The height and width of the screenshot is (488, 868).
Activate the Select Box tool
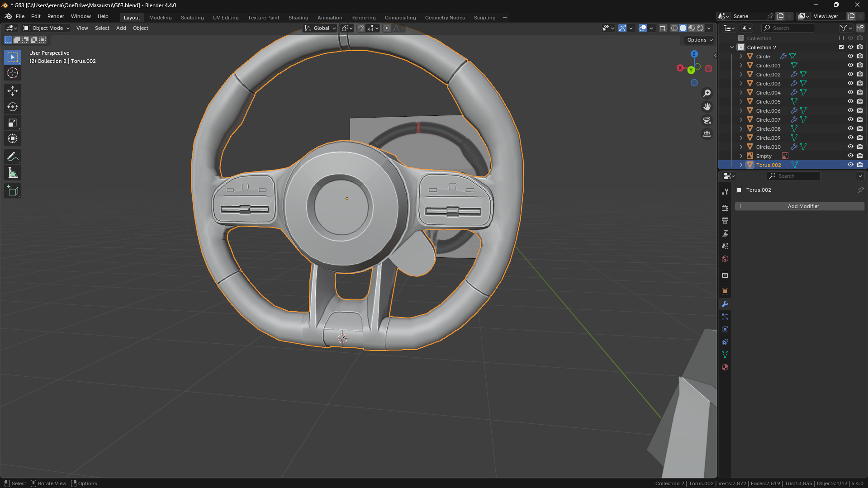pyautogui.click(x=13, y=57)
